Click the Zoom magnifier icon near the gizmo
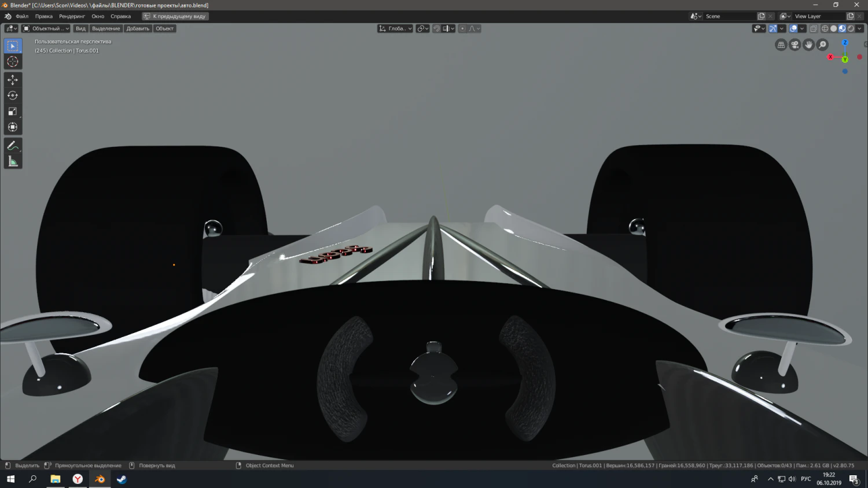 pos(822,45)
